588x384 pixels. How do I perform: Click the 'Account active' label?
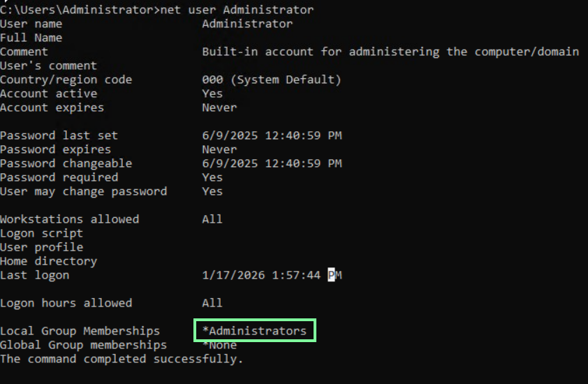click(x=48, y=94)
